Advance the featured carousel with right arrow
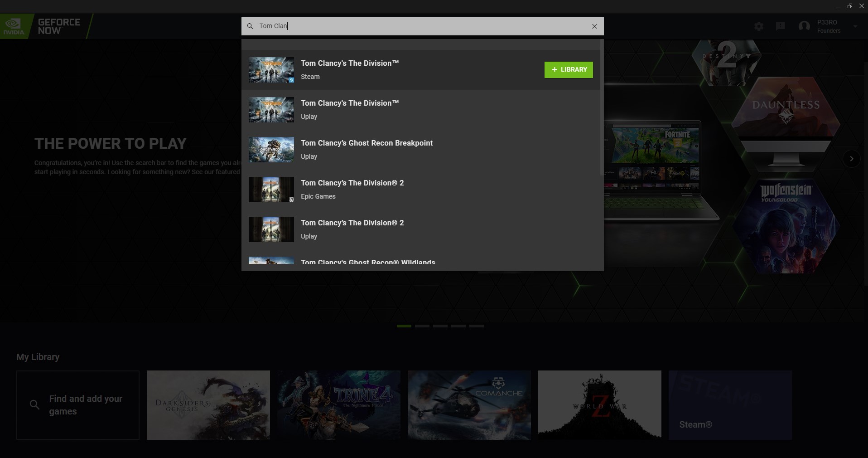Image resolution: width=868 pixels, height=458 pixels. [851, 159]
